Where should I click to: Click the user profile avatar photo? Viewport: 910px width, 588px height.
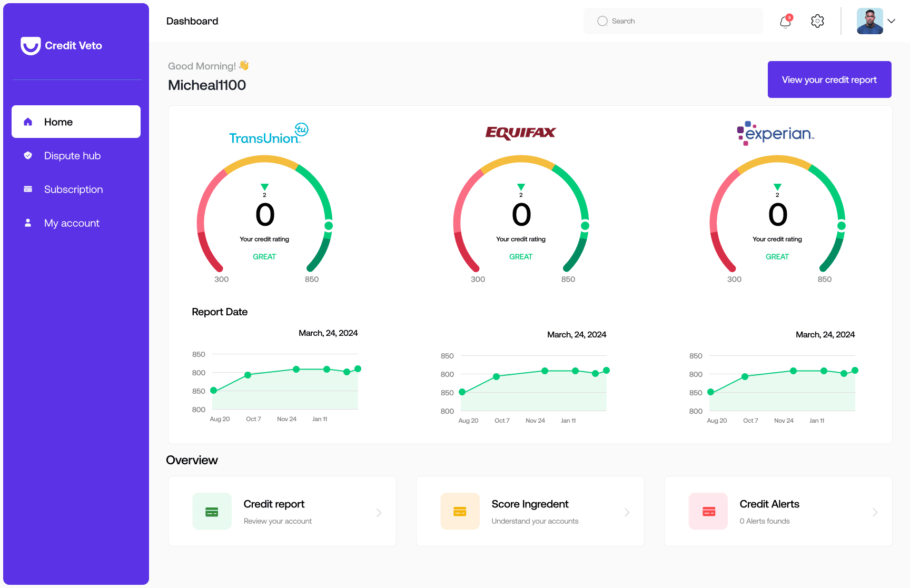(x=870, y=21)
